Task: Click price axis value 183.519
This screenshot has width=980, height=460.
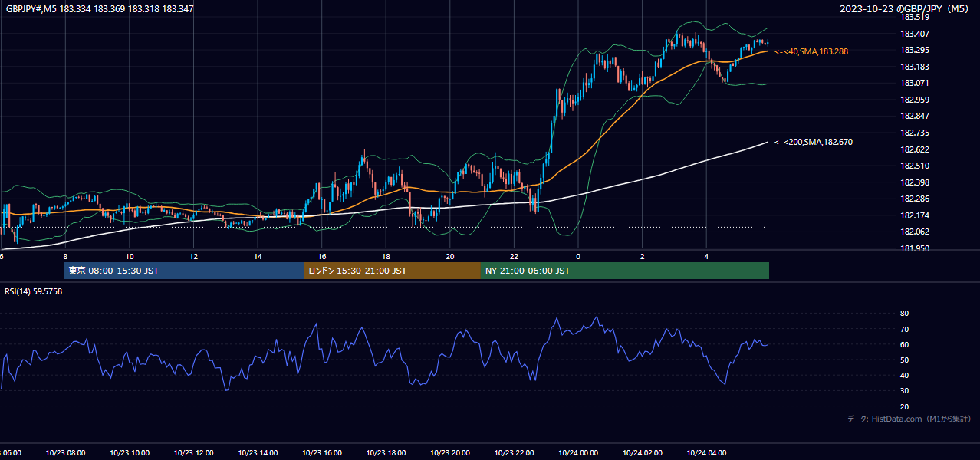Action: coord(914,17)
